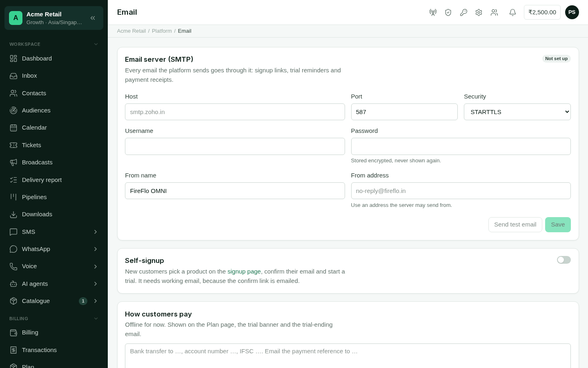Follow the signup page link

(x=244, y=272)
